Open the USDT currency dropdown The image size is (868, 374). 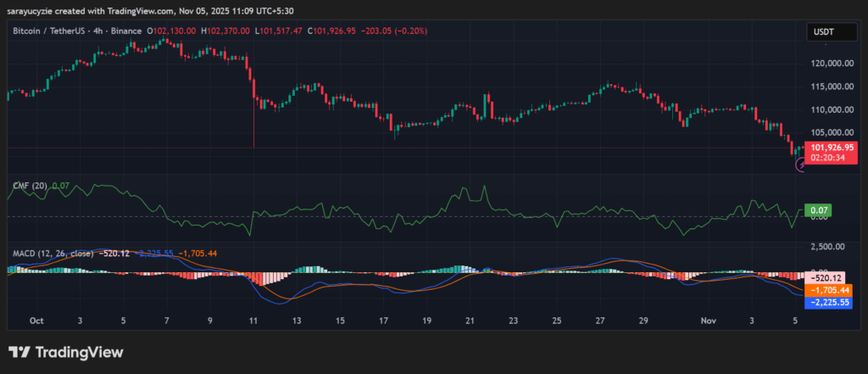pos(826,32)
